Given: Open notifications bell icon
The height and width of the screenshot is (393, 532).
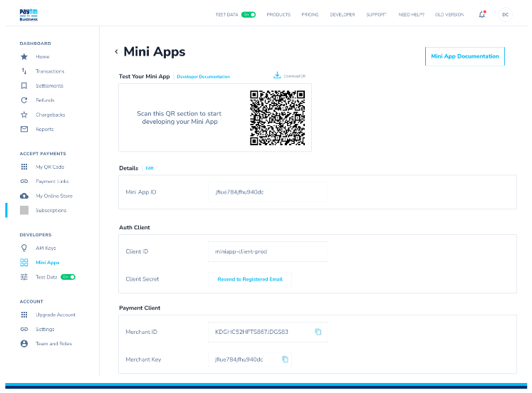Looking at the screenshot, I should (x=482, y=14).
